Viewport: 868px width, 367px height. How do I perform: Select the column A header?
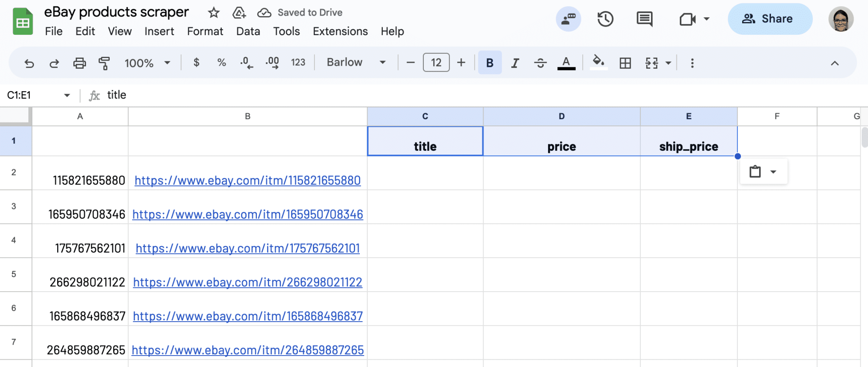pos(80,117)
